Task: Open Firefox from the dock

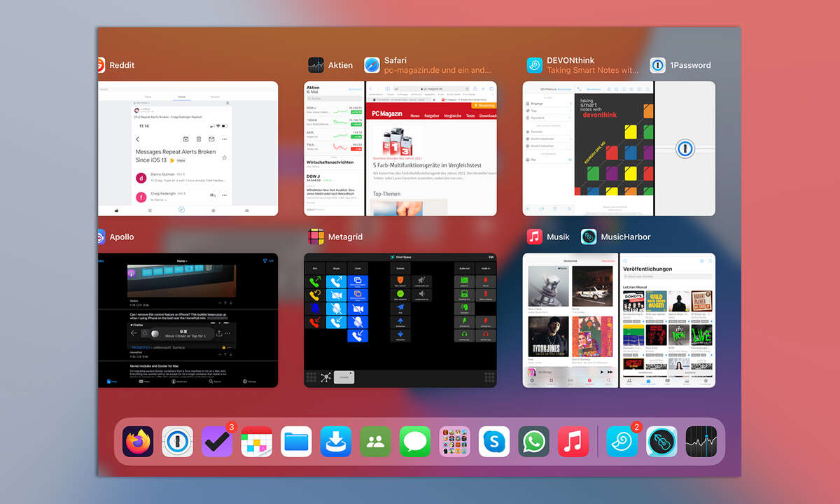Action: click(x=138, y=442)
